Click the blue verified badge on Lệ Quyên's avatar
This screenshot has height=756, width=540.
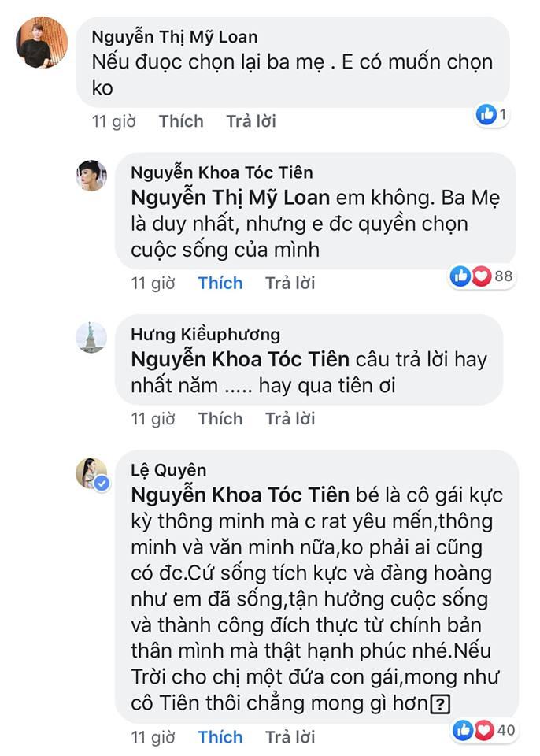pos(102,484)
